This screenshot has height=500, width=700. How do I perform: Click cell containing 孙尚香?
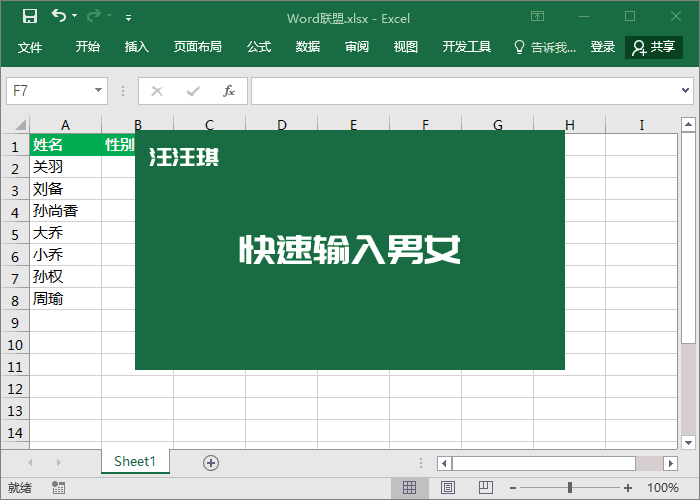tap(66, 211)
